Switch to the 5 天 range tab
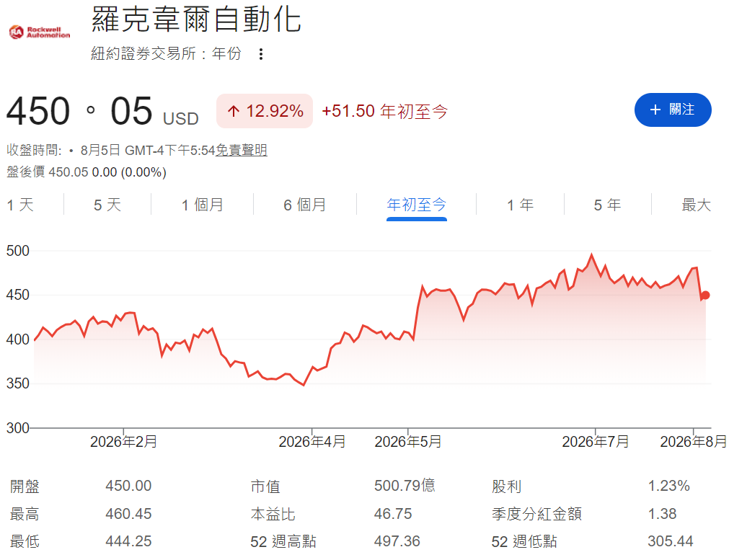 (107, 205)
